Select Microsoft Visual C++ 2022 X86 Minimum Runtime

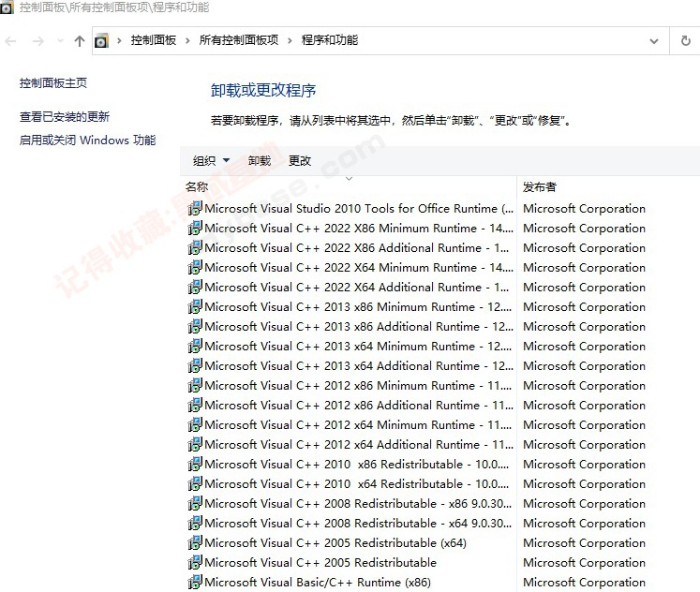359,228
